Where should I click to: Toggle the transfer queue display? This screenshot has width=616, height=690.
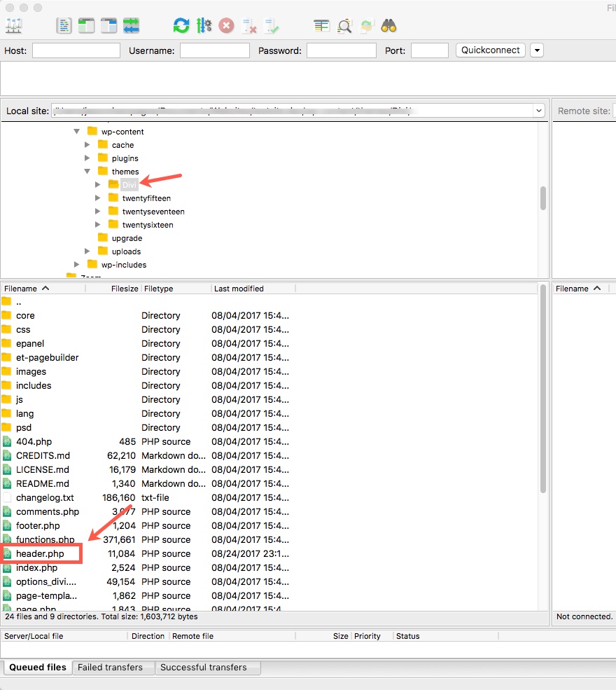[x=131, y=26]
